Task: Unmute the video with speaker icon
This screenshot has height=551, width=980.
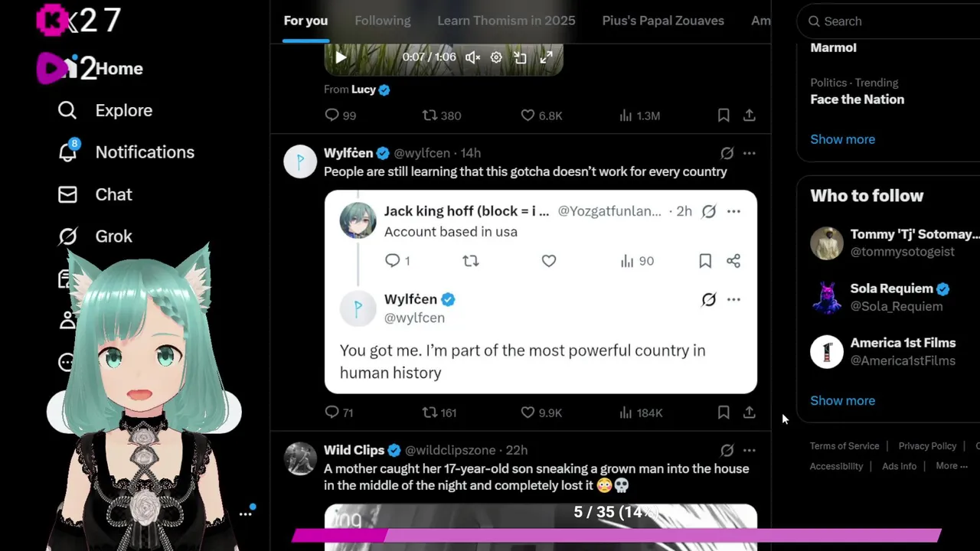Action: point(472,57)
